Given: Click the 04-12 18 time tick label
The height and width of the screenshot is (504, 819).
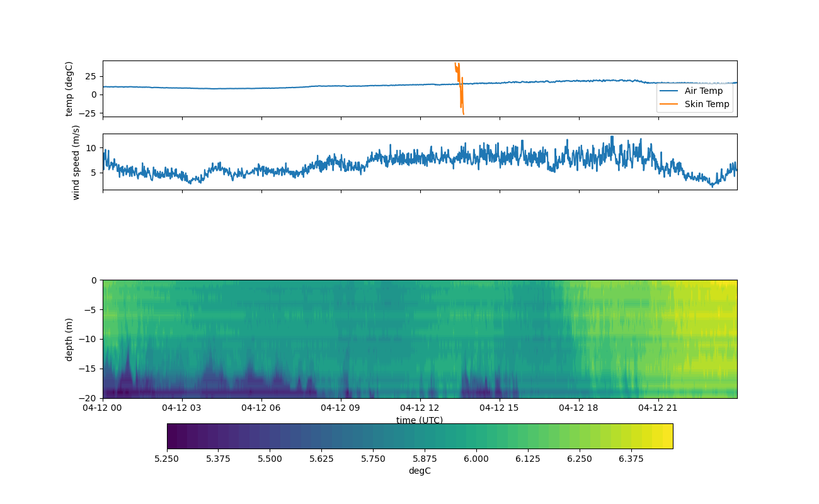Looking at the screenshot, I should 579,408.
